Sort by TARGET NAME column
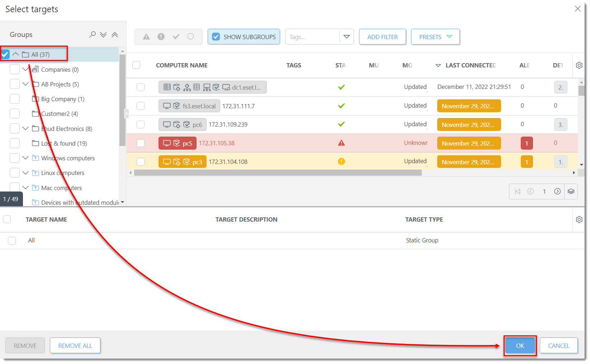The image size is (590, 364). click(46, 219)
